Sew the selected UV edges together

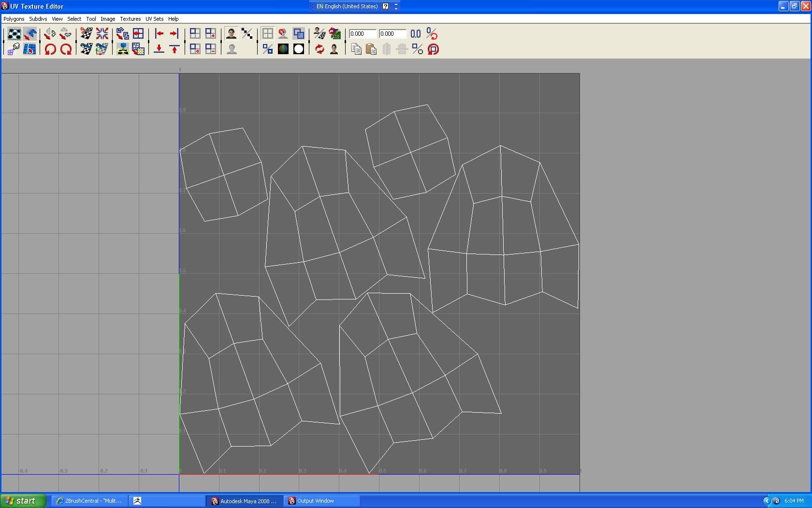86,49
